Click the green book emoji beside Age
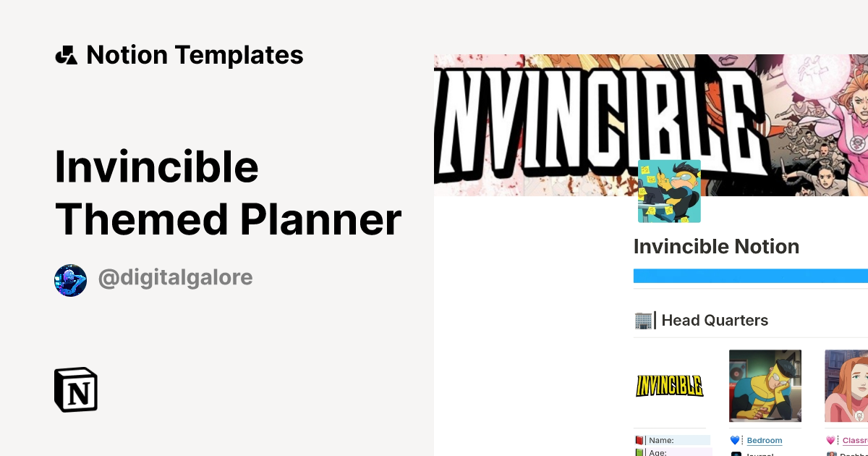The width and height of the screenshot is (868, 456). pos(640,452)
